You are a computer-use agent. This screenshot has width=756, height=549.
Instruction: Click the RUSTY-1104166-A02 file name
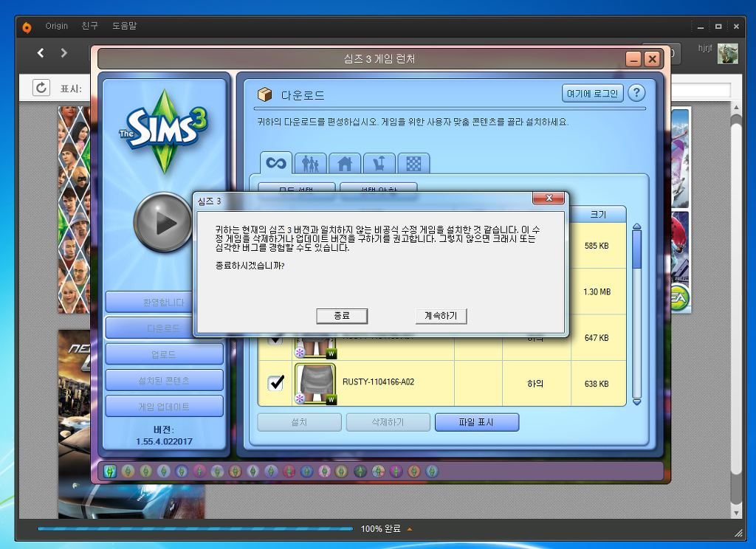[378, 381]
